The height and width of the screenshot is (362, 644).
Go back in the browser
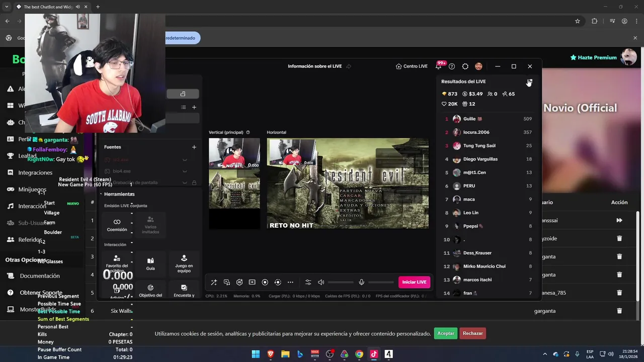[7, 21]
